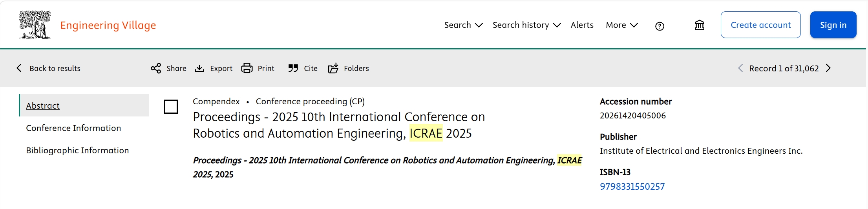Open the help question mark icon

(660, 26)
